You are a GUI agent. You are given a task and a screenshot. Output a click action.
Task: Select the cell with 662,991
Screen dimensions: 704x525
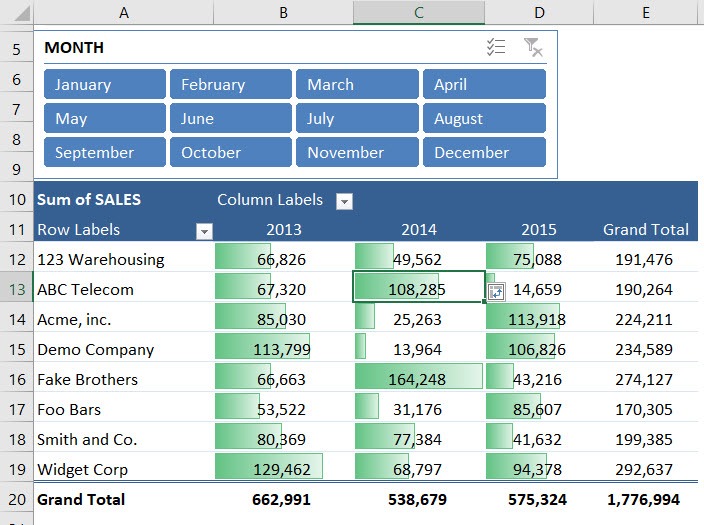point(284,499)
